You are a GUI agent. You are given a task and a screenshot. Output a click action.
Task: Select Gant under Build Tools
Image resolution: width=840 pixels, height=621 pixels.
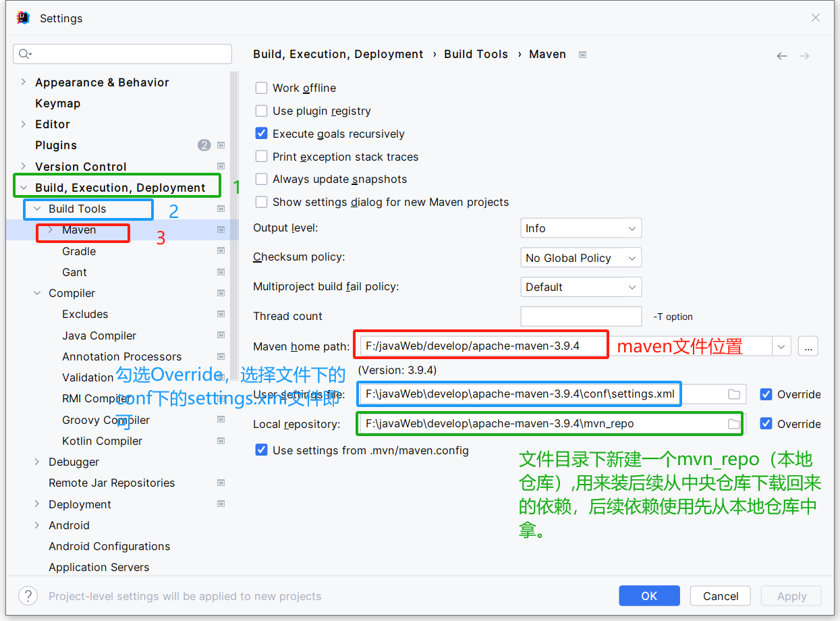click(74, 272)
